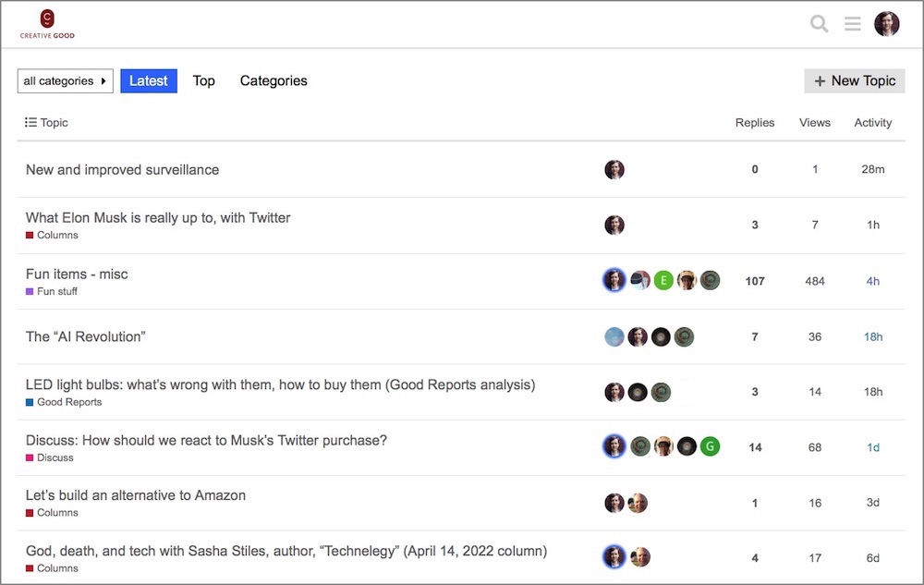The width and height of the screenshot is (924, 585).
Task: Open Let's build an alternative to Amazon
Action: click(136, 494)
